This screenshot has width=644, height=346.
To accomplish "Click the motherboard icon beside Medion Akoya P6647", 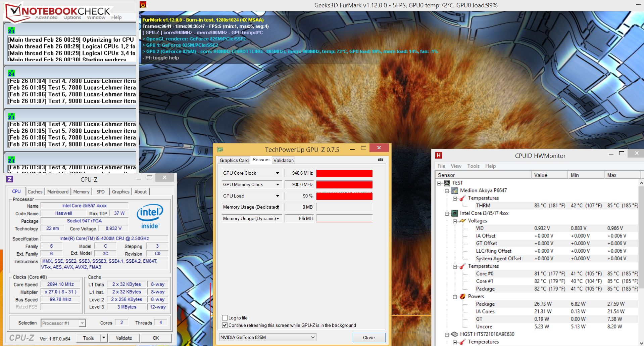I will (455, 190).
